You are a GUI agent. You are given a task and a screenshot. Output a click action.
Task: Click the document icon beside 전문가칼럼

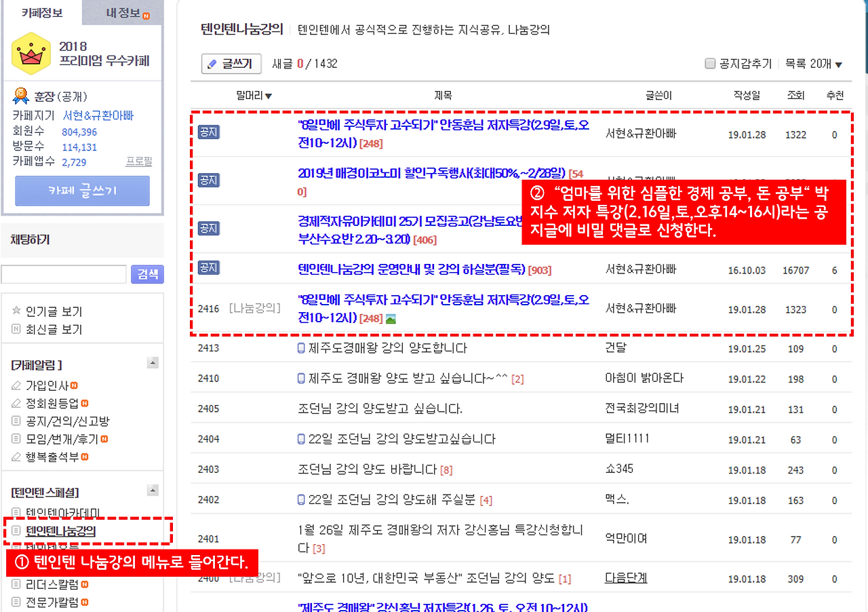click(x=16, y=602)
